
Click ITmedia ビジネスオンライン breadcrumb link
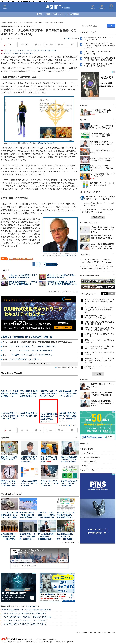(x=9, y=22)
